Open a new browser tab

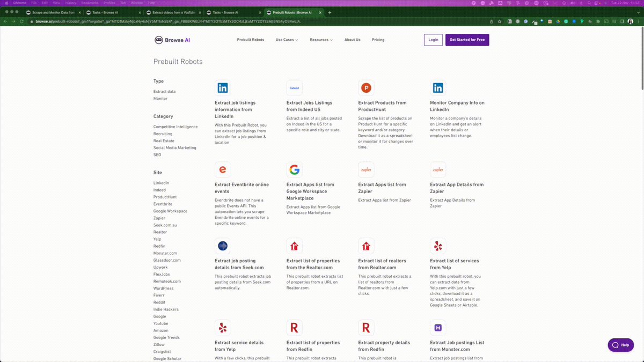(330, 12)
